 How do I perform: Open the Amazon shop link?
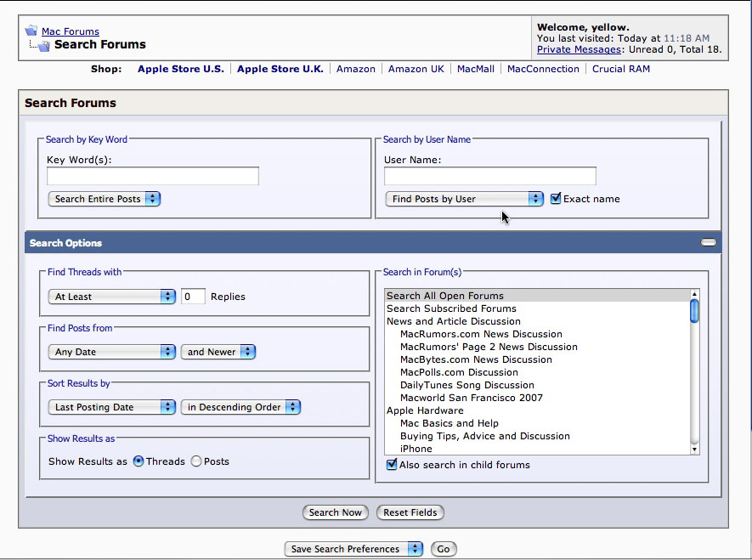coord(356,69)
